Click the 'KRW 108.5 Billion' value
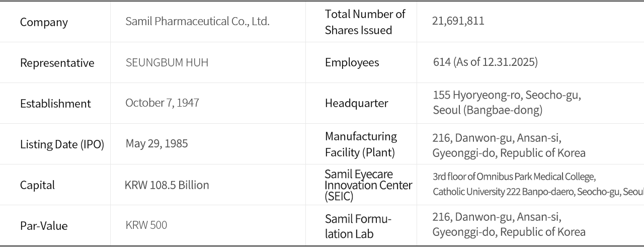This screenshot has width=644, height=247. (167, 185)
